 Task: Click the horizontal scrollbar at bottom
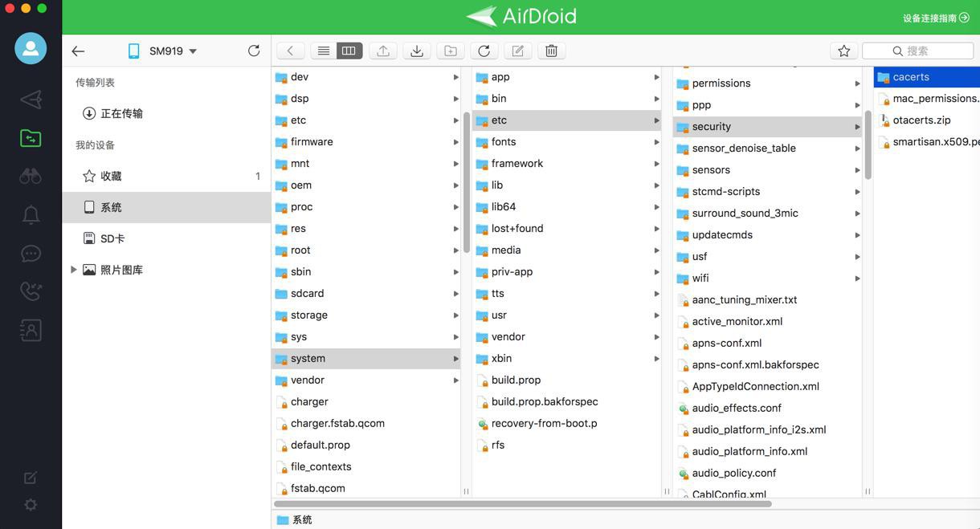(522, 504)
